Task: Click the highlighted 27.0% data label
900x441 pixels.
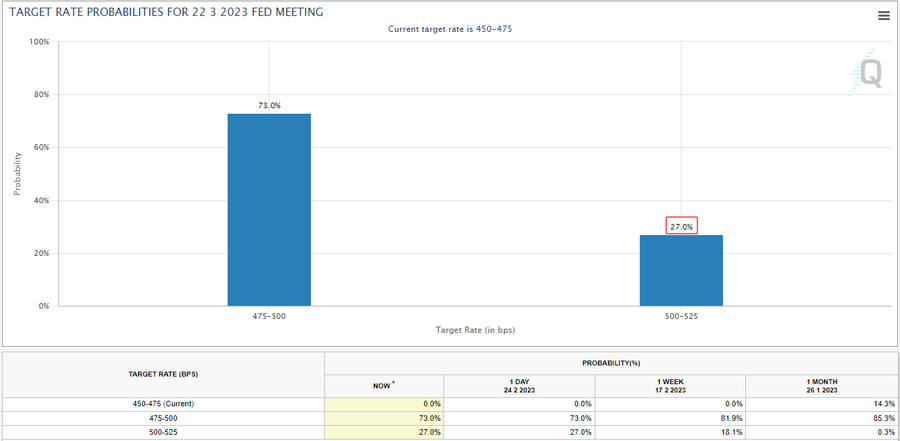Action: click(x=681, y=227)
